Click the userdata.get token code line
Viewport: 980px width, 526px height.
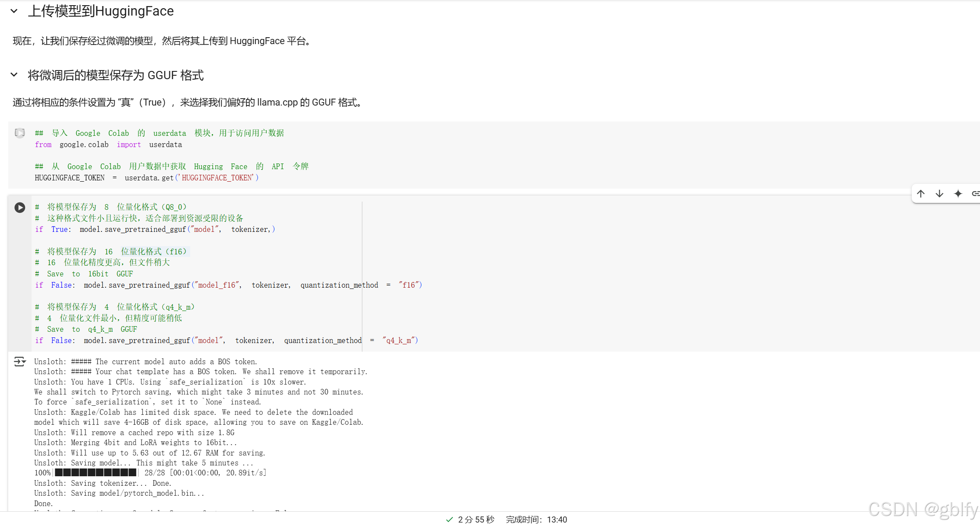(147, 178)
